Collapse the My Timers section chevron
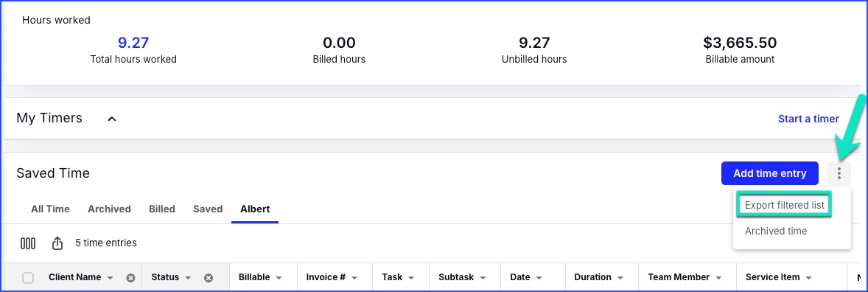This screenshot has width=868, height=292. [x=112, y=119]
